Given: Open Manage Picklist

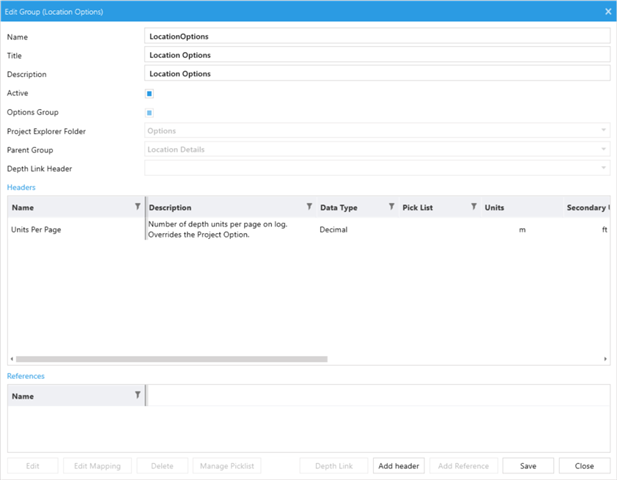Looking at the screenshot, I should click(x=227, y=466).
